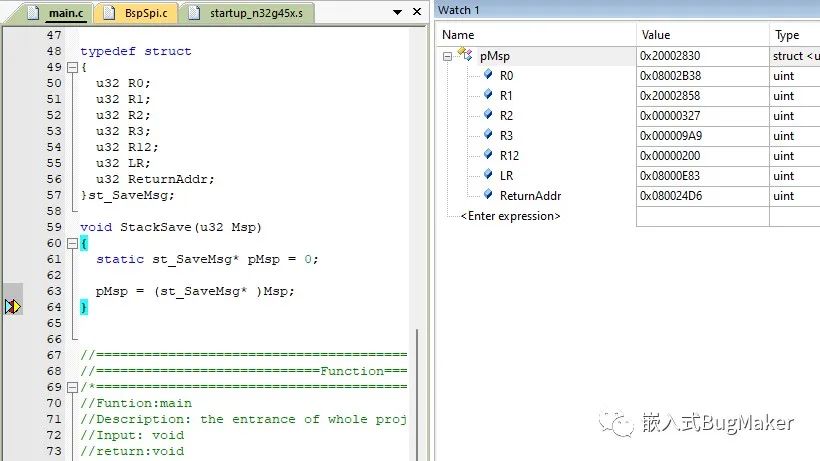The width and height of the screenshot is (820, 461).
Task: Click line number 61 in the gutter
Action: (x=54, y=259)
